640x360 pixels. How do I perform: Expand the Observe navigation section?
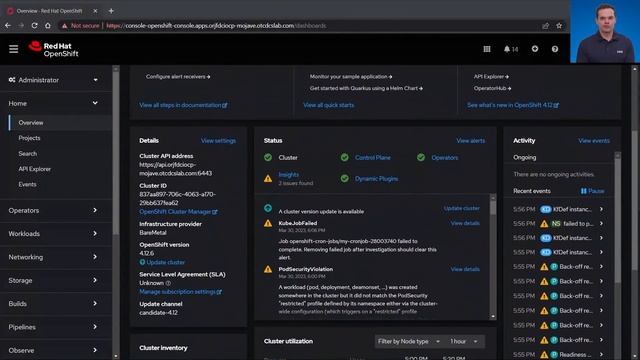(56, 350)
